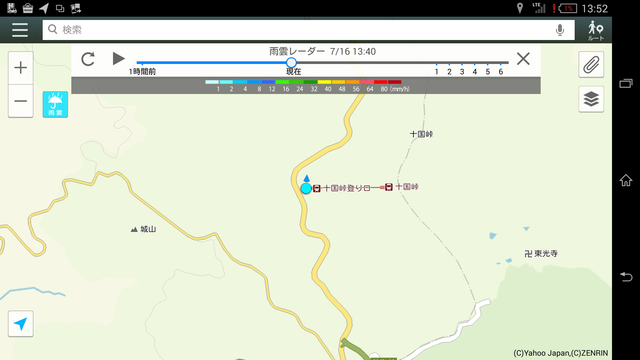Tap the Android home button
This screenshot has height=360, width=640.
coord(626,180)
